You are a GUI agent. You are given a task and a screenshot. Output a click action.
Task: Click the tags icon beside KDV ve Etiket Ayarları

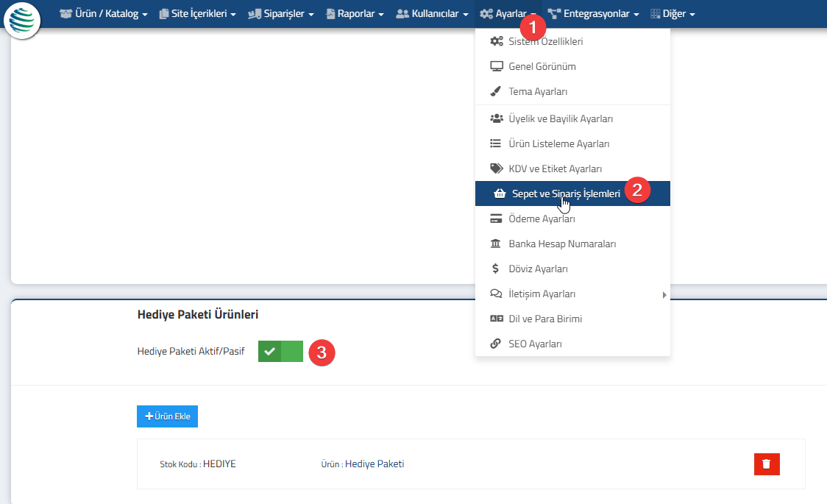497,168
